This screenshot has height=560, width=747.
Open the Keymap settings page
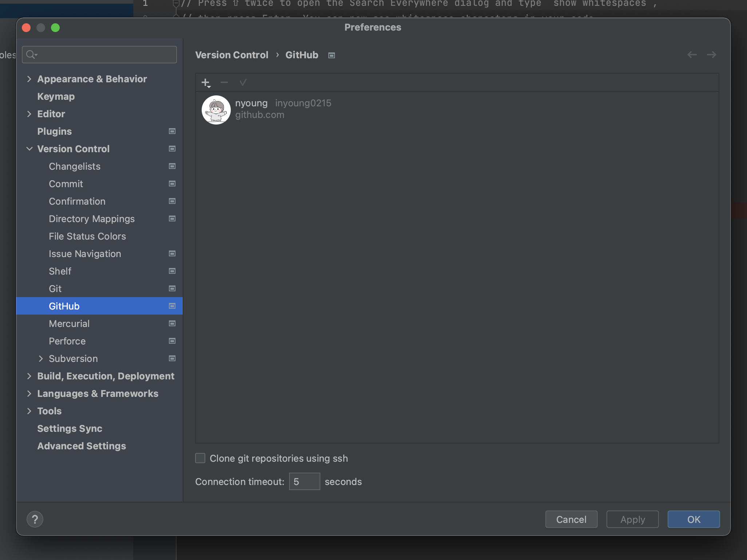[x=99, y=96]
